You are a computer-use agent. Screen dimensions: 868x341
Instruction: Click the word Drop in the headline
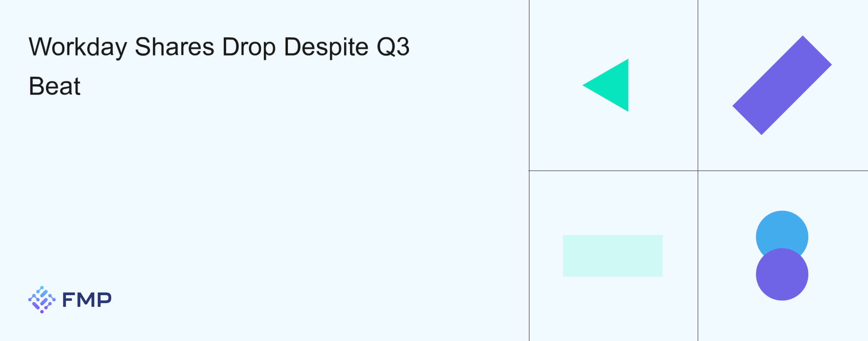pyautogui.click(x=249, y=47)
